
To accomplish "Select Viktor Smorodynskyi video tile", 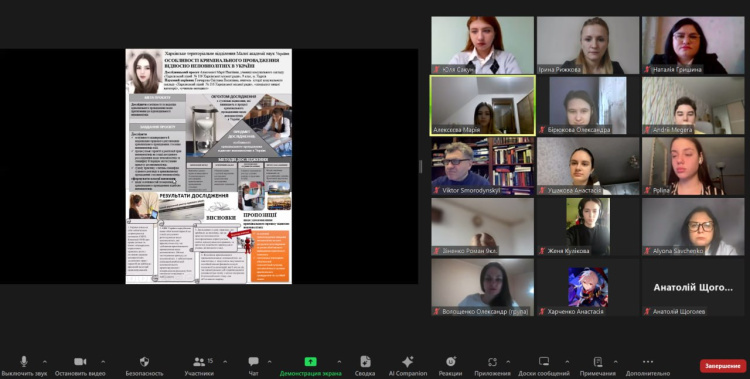I will click(483, 166).
